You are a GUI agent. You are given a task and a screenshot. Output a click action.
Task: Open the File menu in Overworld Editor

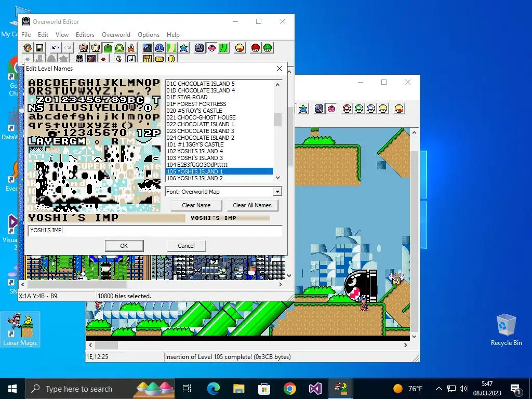pos(26,35)
